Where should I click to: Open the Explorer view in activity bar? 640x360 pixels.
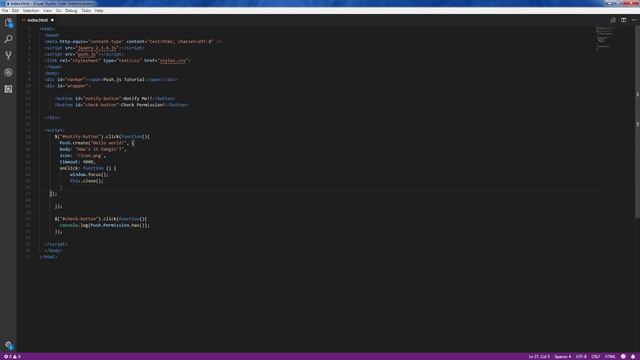click(8, 23)
